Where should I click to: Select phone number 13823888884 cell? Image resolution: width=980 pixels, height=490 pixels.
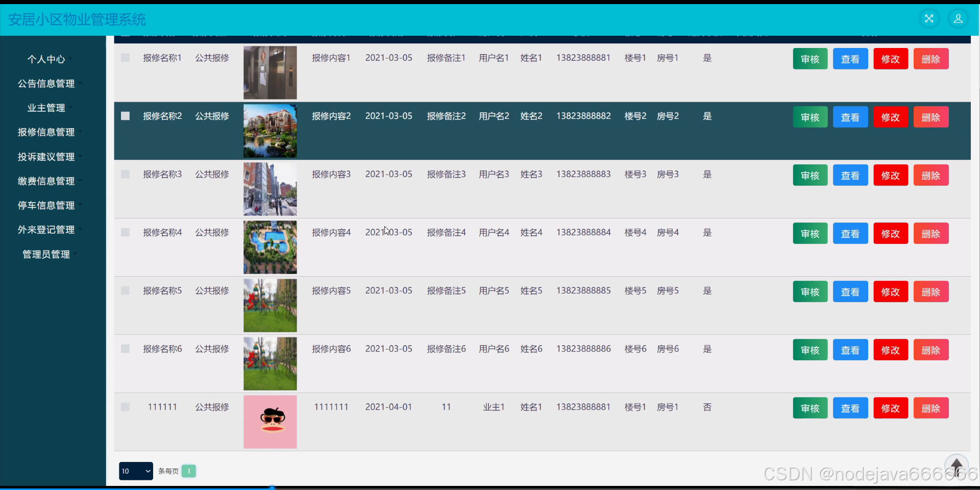click(583, 232)
